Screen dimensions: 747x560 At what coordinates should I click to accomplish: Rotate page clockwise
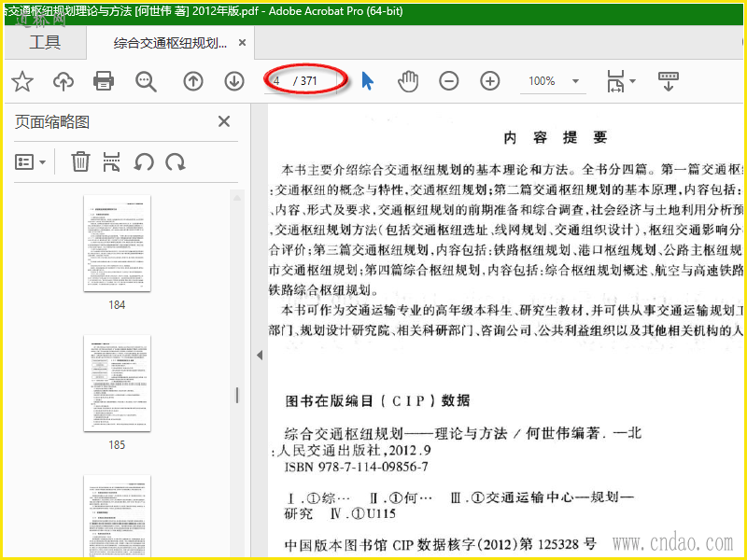[176, 162]
